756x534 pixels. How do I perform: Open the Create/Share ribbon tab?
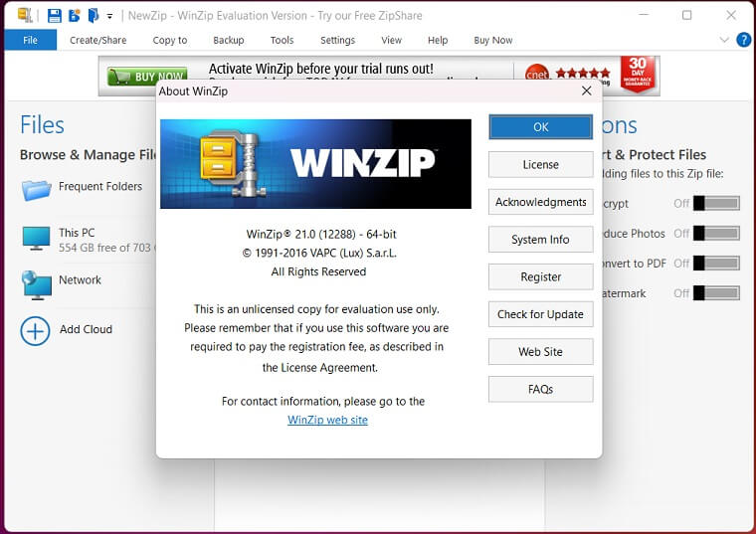pyautogui.click(x=97, y=40)
